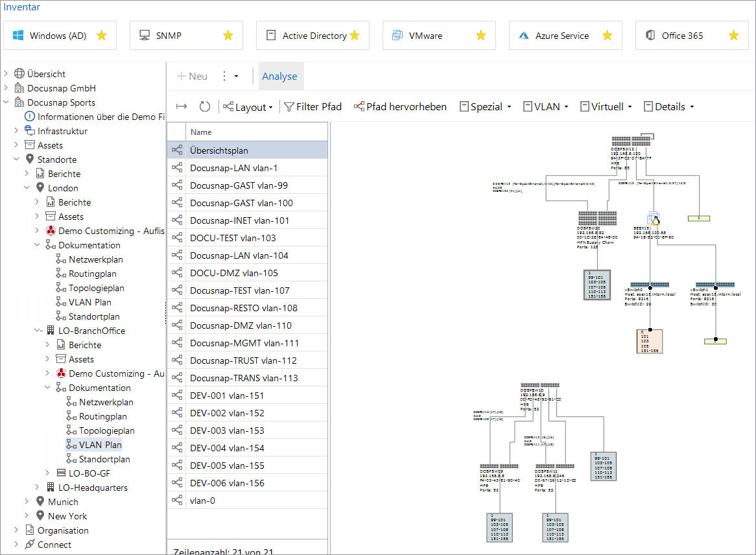Viewport: 756px width, 555px height.
Task: Click the Pfad hervorheben icon
Action: [359, 106]
